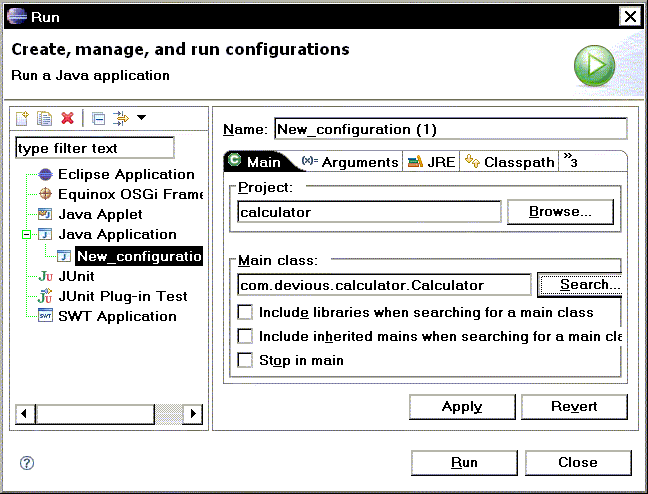Enable Include inherited mains checkbox
The height and width of the screenshot is (494, 648).
pos(245,336)
